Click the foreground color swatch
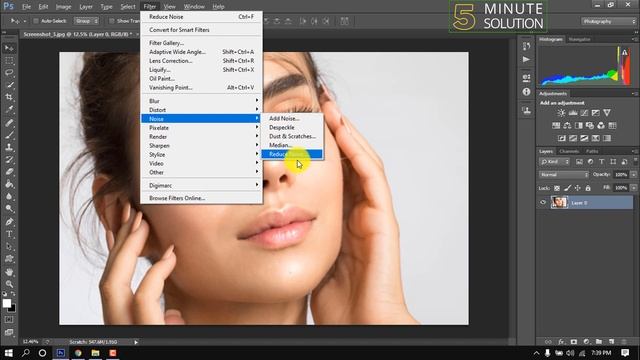The height and width of the screenshot is (360, 640). click(x=7, y=303)
